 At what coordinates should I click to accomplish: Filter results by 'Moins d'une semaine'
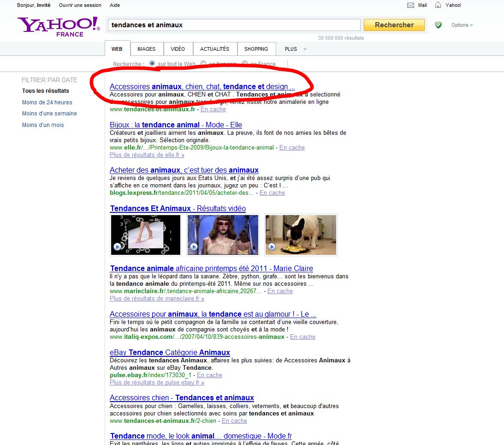point(49,113)
